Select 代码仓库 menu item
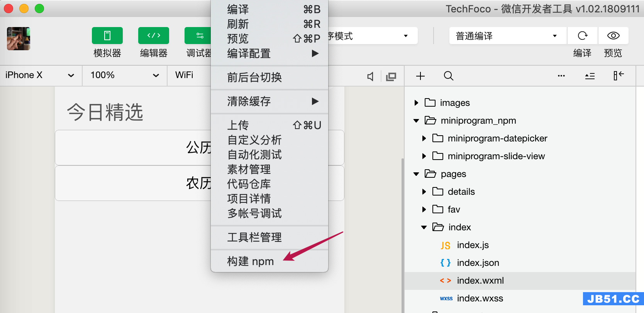The width and height of the screenshot is (644, 313). pyautogui.click(x=269, y=184)
